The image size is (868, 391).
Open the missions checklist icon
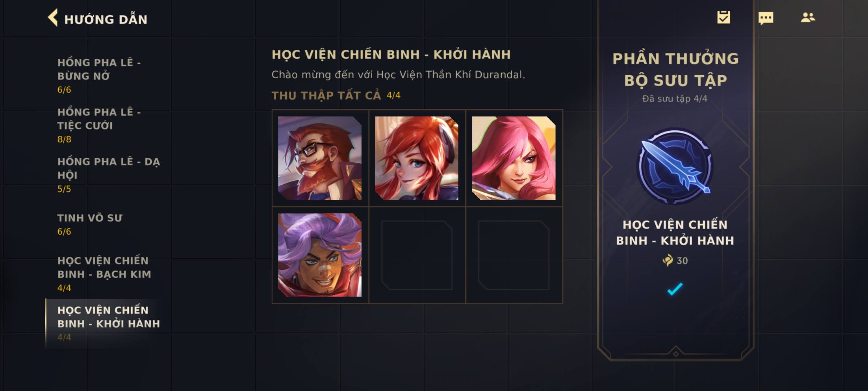pyautogui.click(x=724, y=17)
